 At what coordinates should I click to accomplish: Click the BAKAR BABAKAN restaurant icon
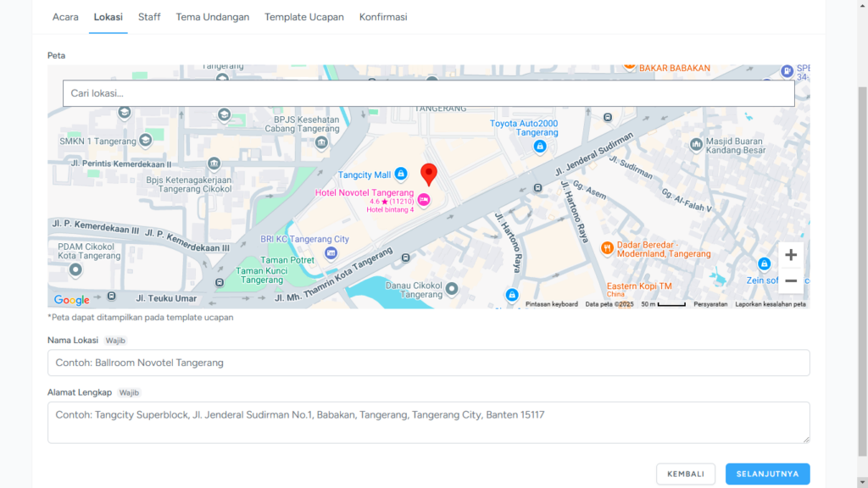tap(631, 65)
